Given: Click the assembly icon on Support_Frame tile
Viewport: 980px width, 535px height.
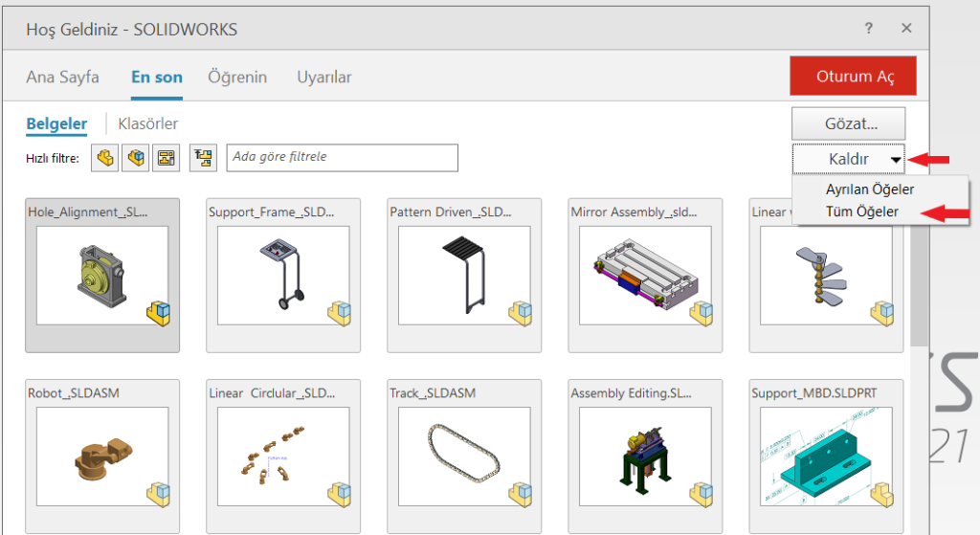Looking at the screenshot, I should (x=339, y=312).
